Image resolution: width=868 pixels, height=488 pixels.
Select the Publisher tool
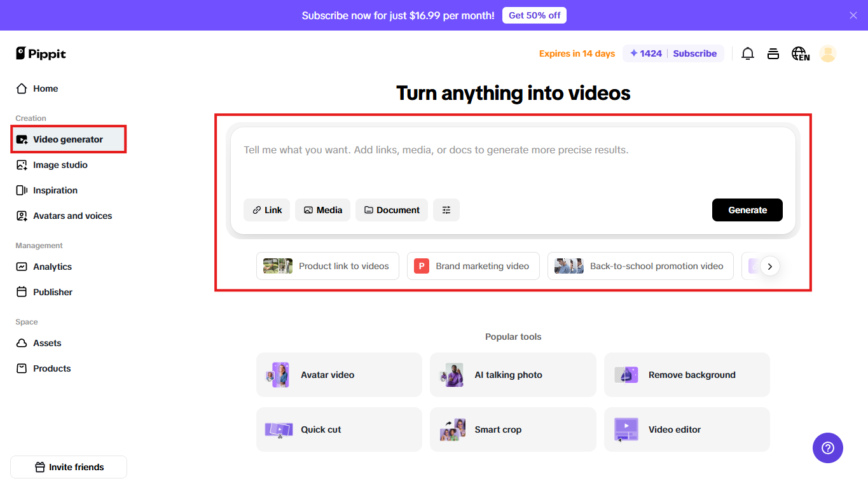[x=51, y=291]
